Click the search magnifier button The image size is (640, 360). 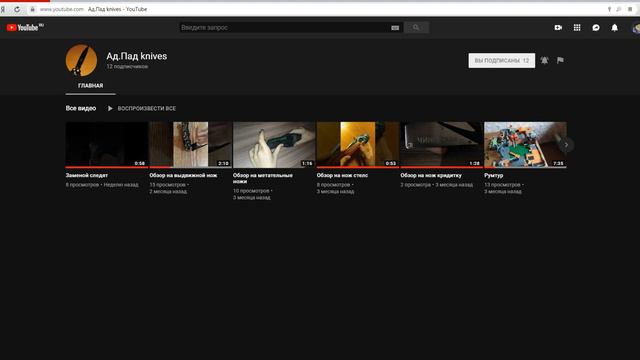pyautogui.click(x=416, y=27)
